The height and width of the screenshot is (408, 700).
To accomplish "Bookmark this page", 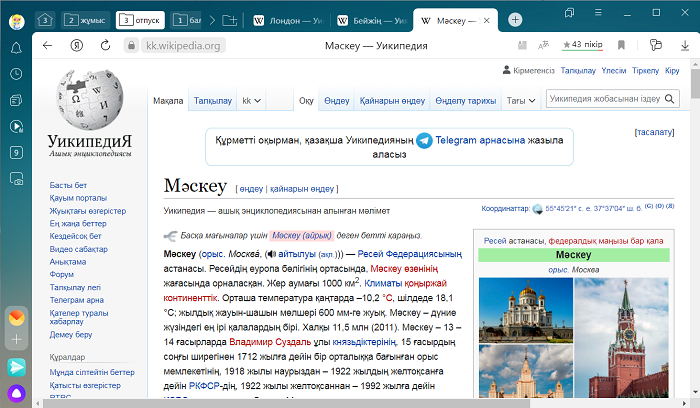I will point(621,45).
